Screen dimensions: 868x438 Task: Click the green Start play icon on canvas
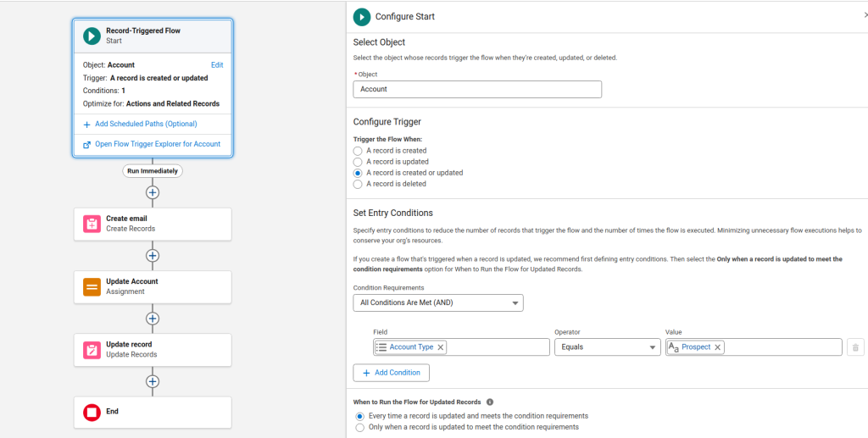point(92,36)
